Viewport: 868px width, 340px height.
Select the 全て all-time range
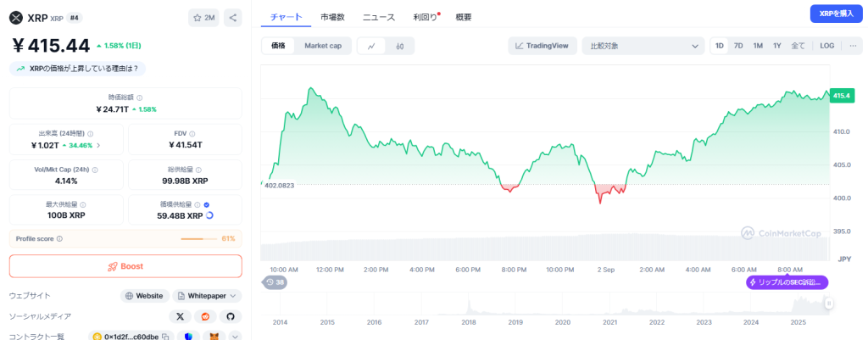click(x=798, y=46)
